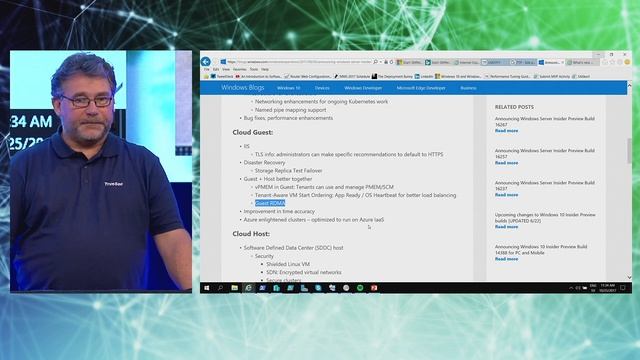Open the Windows Start menu

(x=207, y=288)
